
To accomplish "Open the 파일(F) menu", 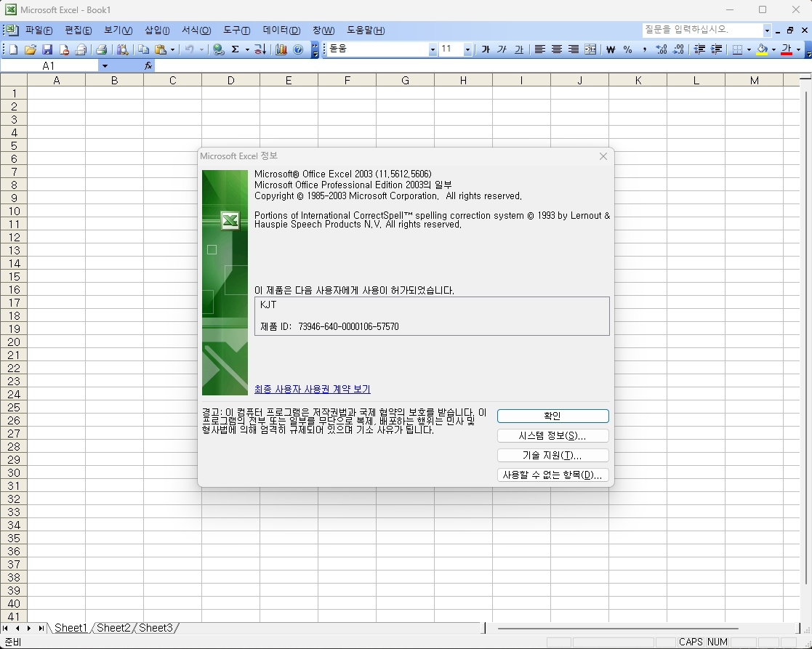I will 39,30.
